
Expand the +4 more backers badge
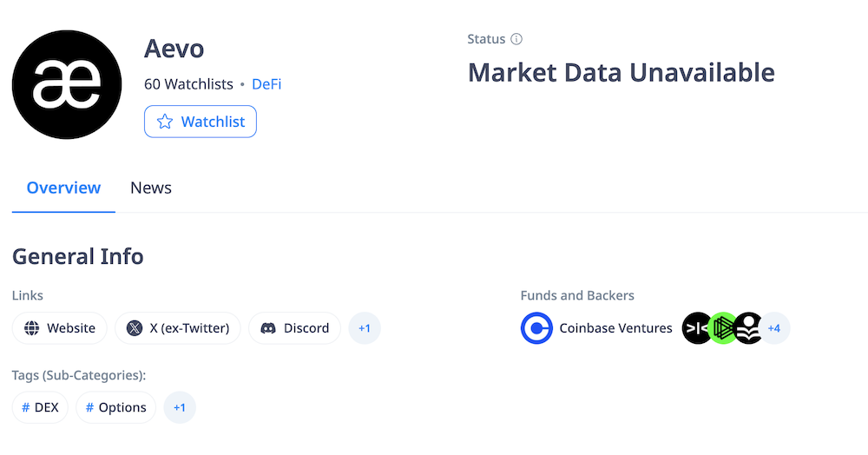[x=774, y=328]
